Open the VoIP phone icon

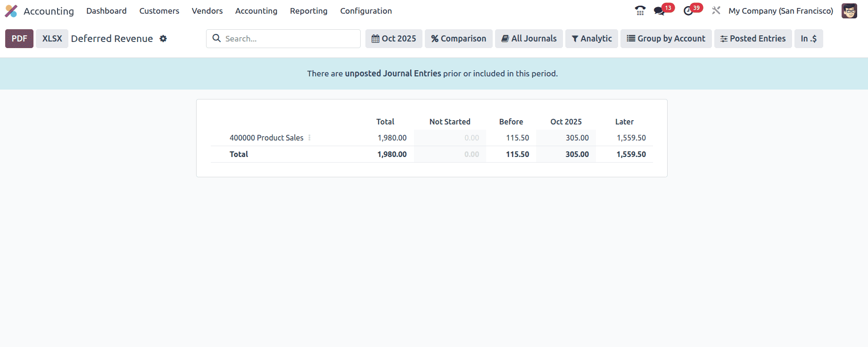pos(640,11)
